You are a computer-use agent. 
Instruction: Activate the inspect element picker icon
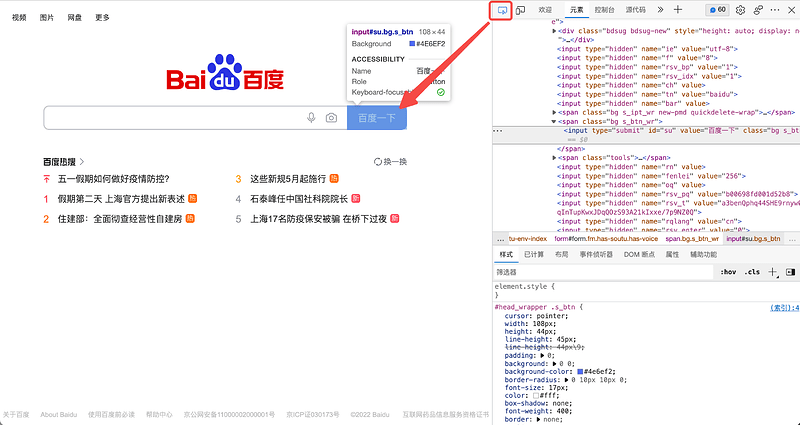click(502, 10)
